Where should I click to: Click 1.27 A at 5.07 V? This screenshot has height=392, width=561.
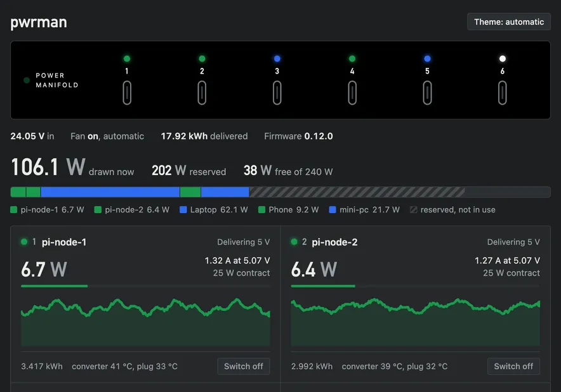pos(507,260)
